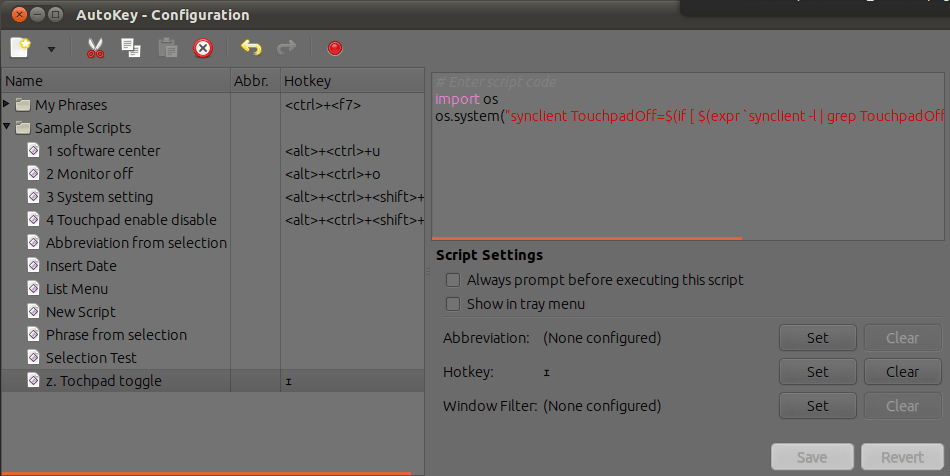Set the Hotkey for this script
Viewport: 950px width, 476px height.
tap(817, 372)
